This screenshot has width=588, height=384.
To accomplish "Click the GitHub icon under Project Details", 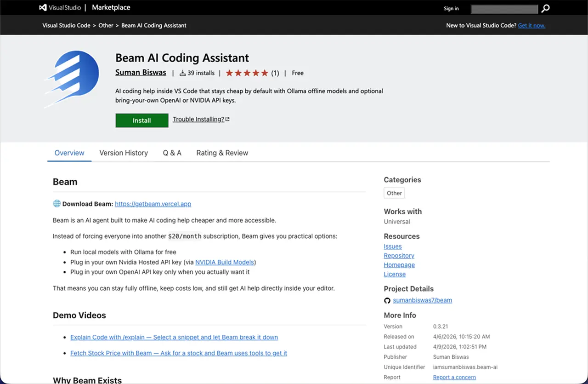I will (x=387, y=300).
